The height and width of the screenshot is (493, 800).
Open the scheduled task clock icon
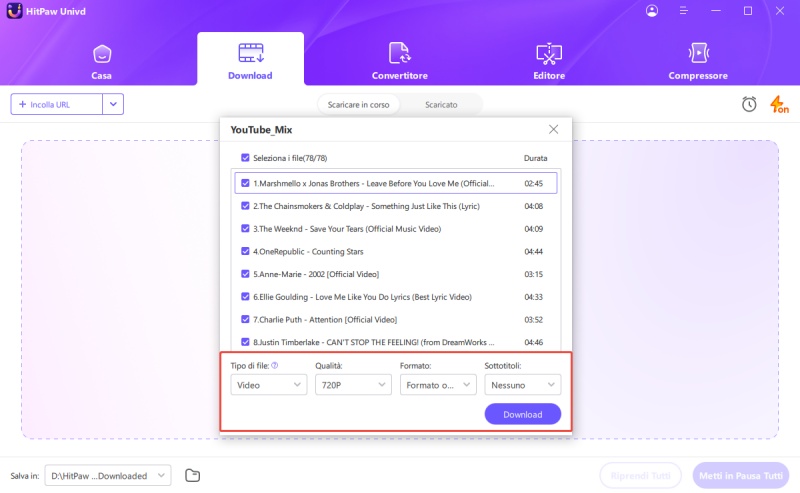(x=749, y=104)
